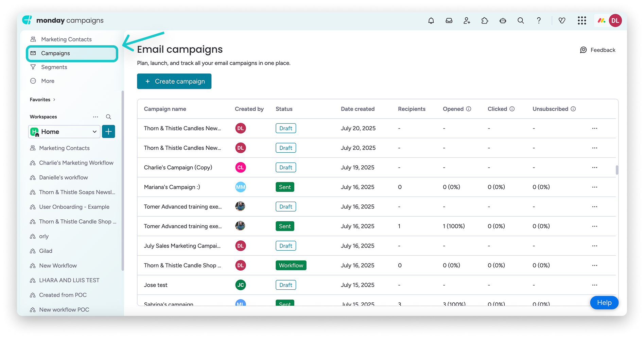Open the nine-dot product switcher

click(582, 21)
